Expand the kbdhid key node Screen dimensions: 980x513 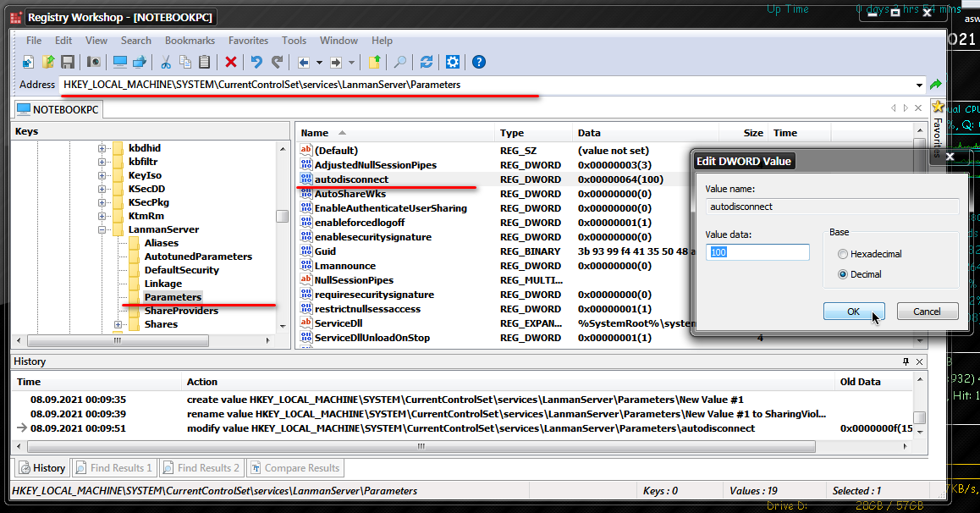[102, 148]
